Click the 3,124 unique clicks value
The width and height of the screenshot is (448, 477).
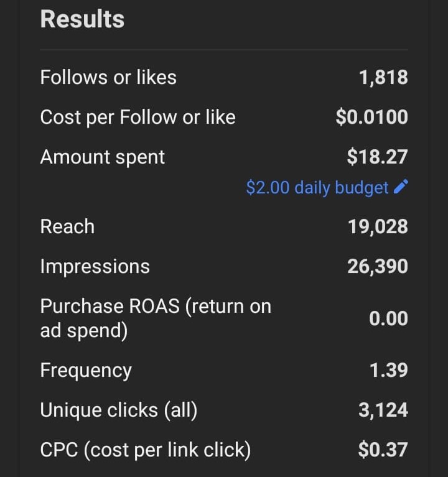[383, 410]
